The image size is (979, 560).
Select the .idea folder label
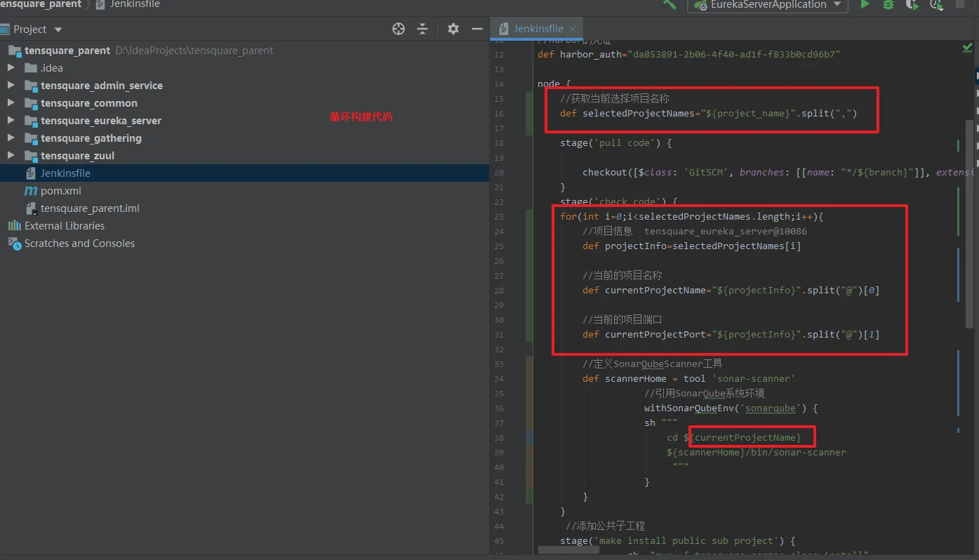52,68
